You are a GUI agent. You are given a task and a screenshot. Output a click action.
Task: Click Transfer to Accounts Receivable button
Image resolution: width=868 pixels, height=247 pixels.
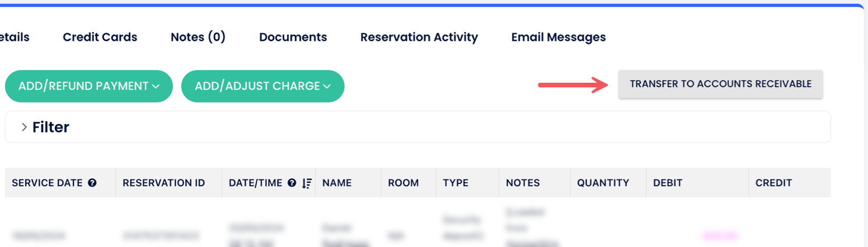click(721, 84)
